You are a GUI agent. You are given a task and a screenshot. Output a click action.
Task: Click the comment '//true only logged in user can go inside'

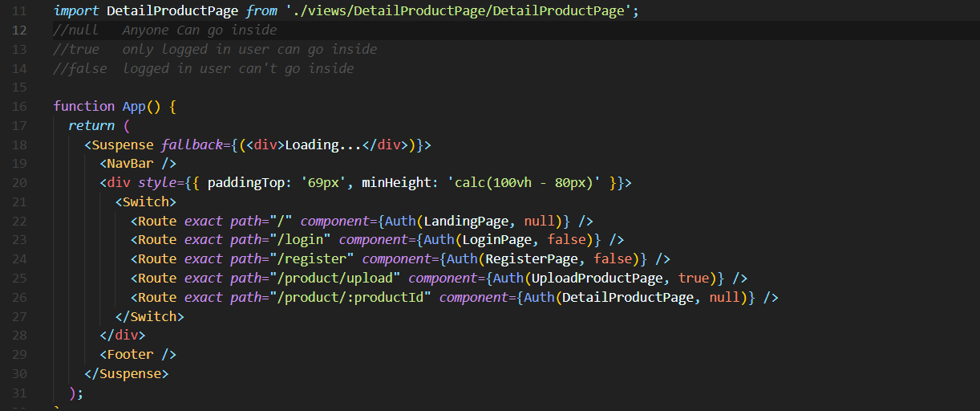[x=215, y=50]
